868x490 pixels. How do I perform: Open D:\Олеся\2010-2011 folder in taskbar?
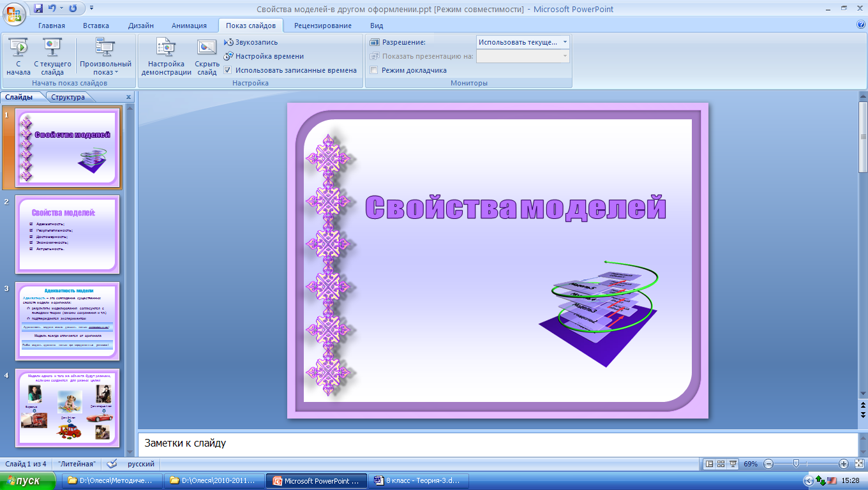[x=213, y=481]
